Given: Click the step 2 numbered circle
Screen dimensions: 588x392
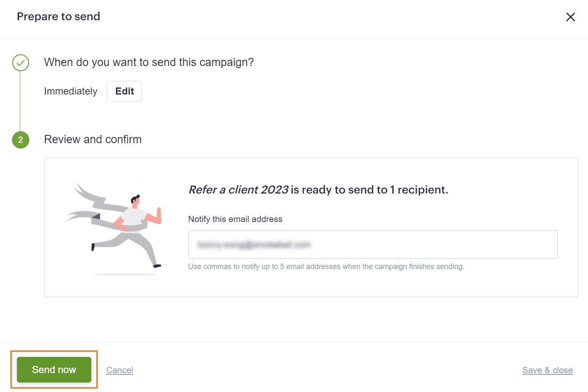Looking at the screenshot, I should pos(21,140).
